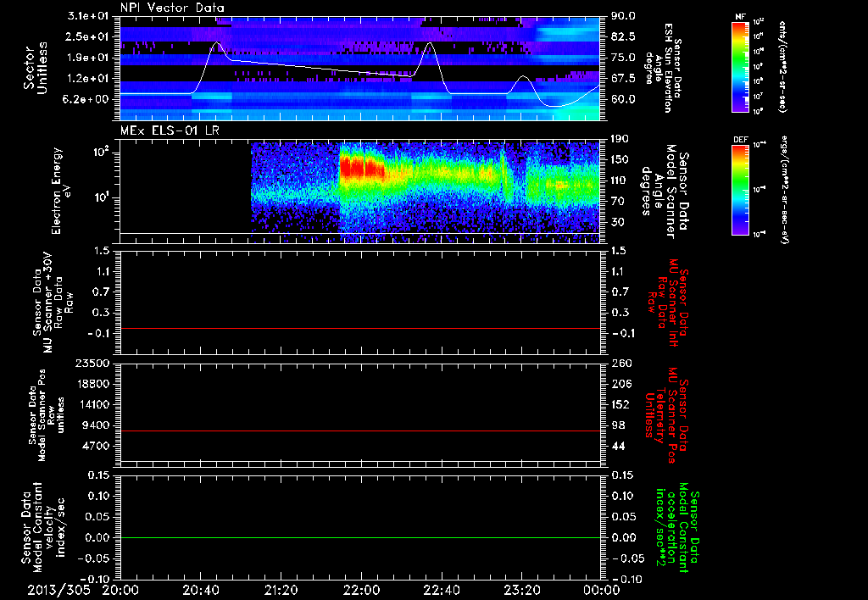Click the "Model Scanner Pos Raw unitless" axis label
Image resolution: width=868 pixels, height=600 pixels.
(46, 415)
